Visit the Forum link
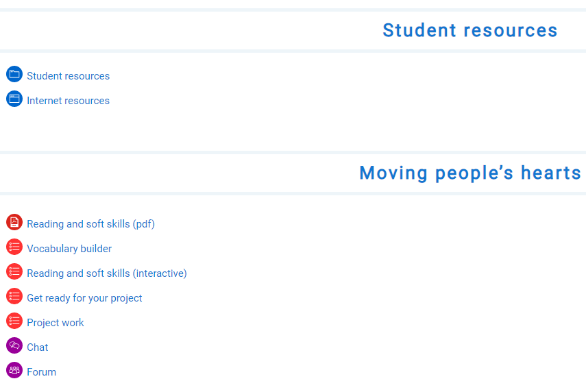Image resolution: width=586 pixels, height=392 pixels. pos(41,372)
